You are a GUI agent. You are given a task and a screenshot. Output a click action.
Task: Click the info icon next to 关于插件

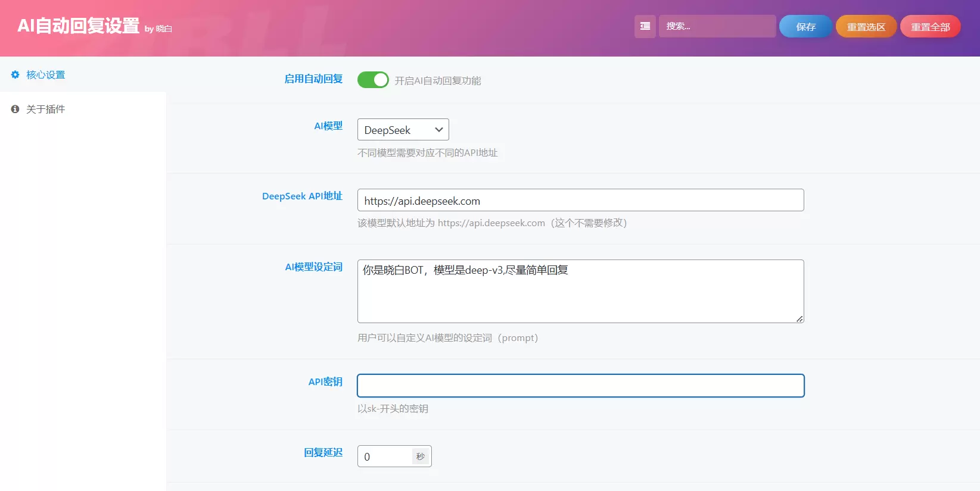[x=15, y=109]
